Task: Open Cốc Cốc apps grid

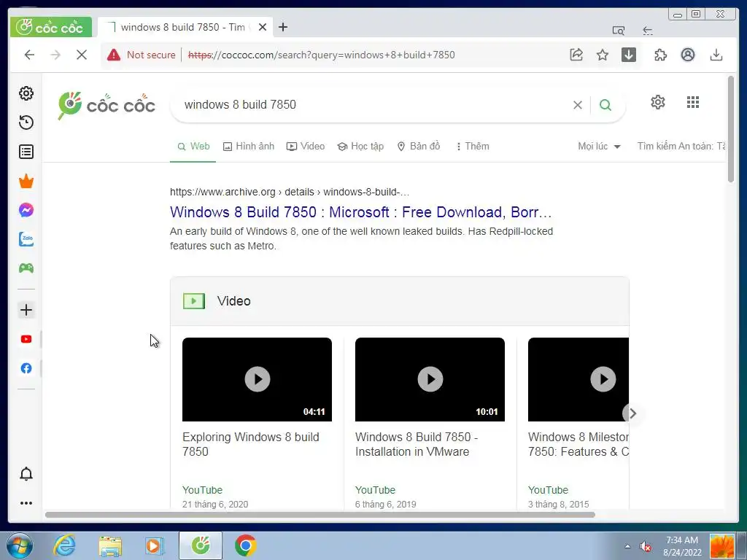Action: pyautogui.click(x=693, y=102)
